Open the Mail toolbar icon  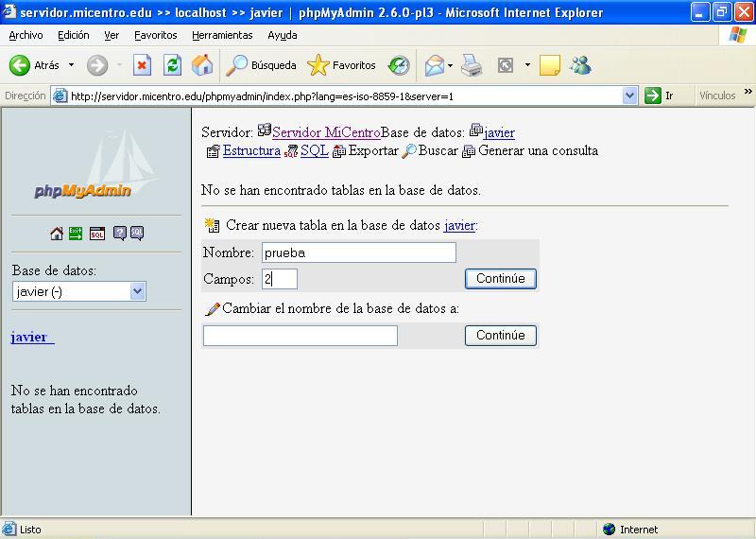434,65
